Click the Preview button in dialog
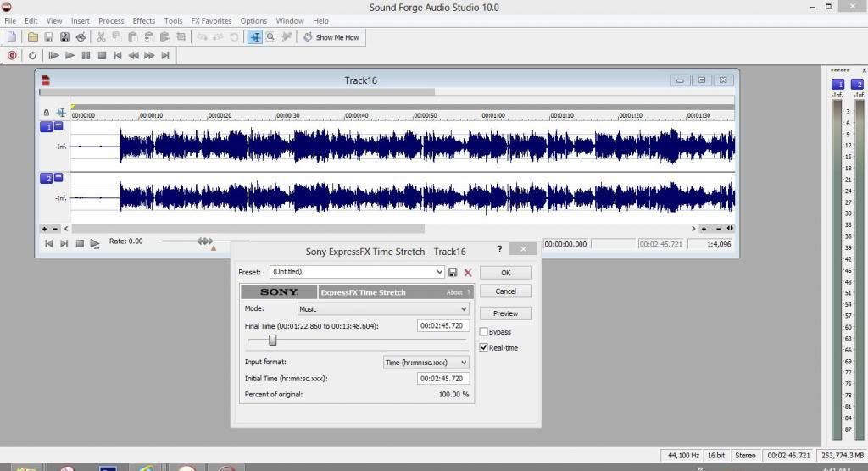 point(505,313)
